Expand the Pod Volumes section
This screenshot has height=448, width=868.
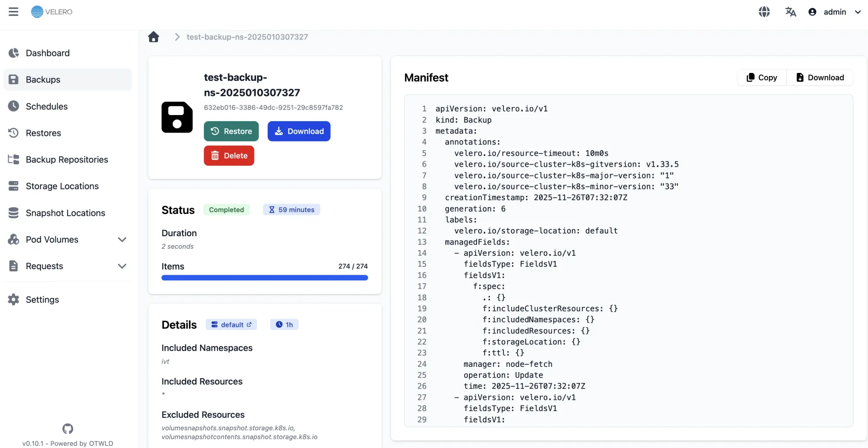[x=122, y=239]
